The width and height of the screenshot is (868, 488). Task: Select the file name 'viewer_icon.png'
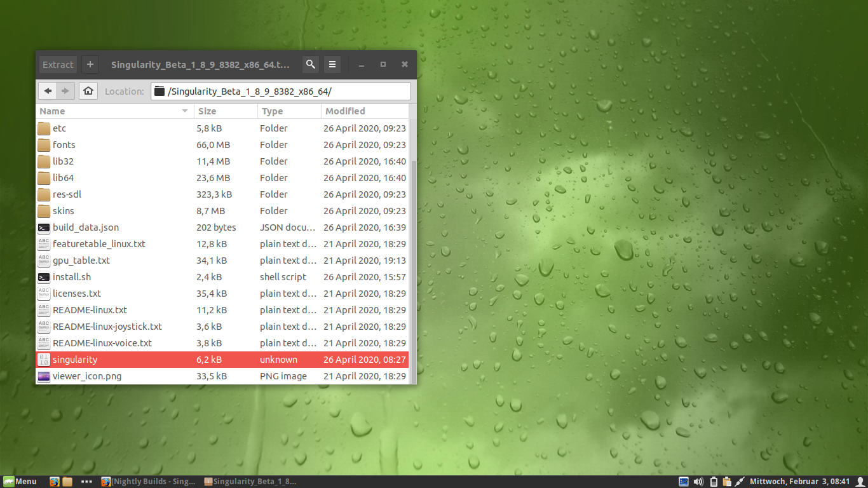pyautogui.click(x=87, y=376)
